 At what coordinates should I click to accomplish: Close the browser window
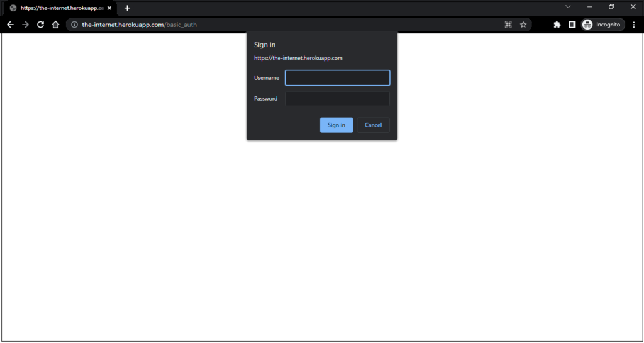click(x=633, y=6)
